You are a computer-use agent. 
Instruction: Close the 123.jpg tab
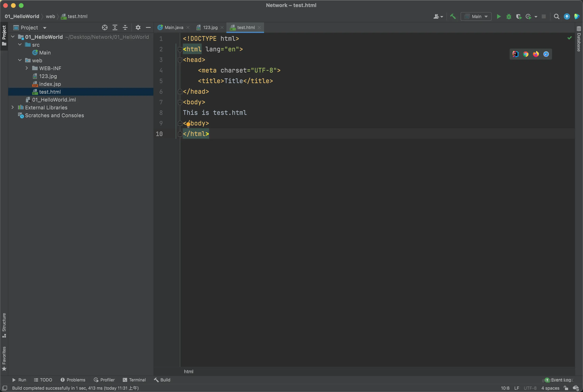coord(222,27)
